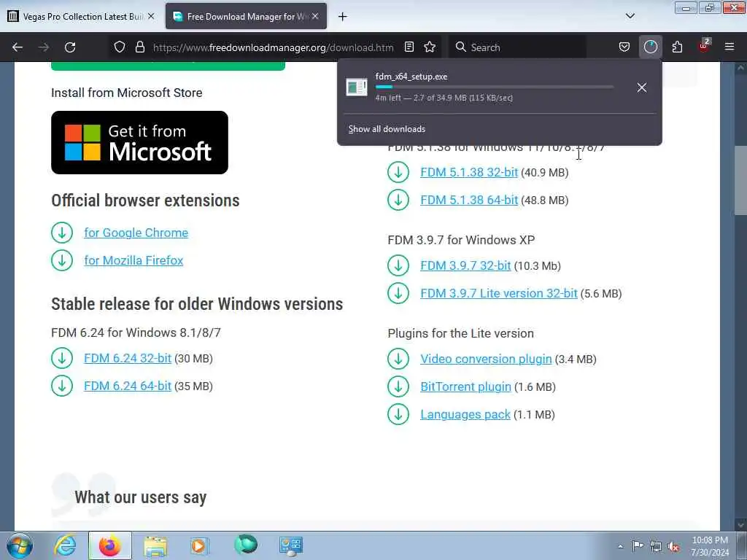Bookmark this page with star icon
Image resolution: width=747 pixels, height=560 pixels.
[x=430, y=47]
